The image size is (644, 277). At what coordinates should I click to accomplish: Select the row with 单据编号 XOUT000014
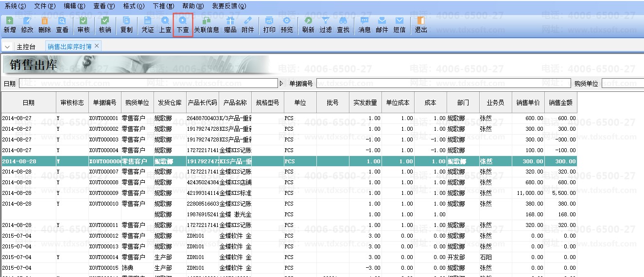pos(104,257)
